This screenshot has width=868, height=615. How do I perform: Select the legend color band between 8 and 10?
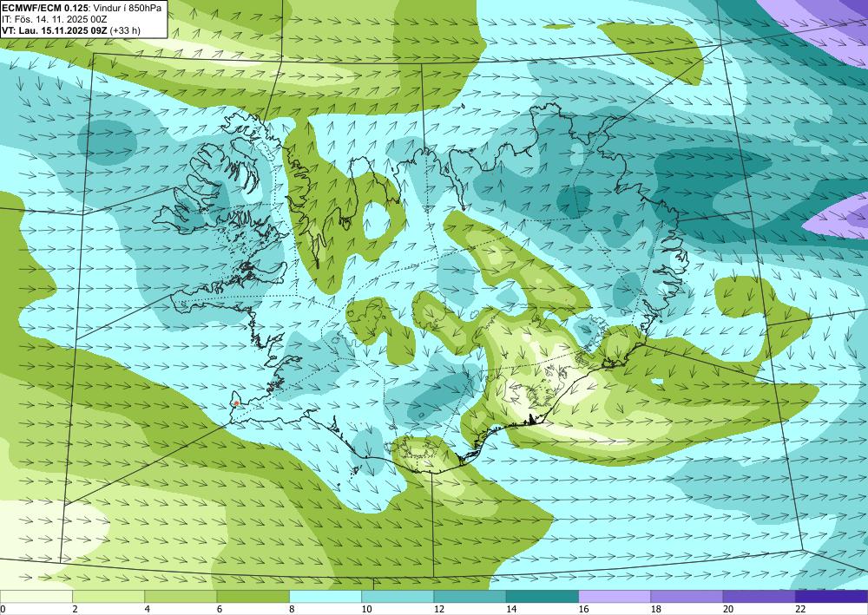click(325, 597)
